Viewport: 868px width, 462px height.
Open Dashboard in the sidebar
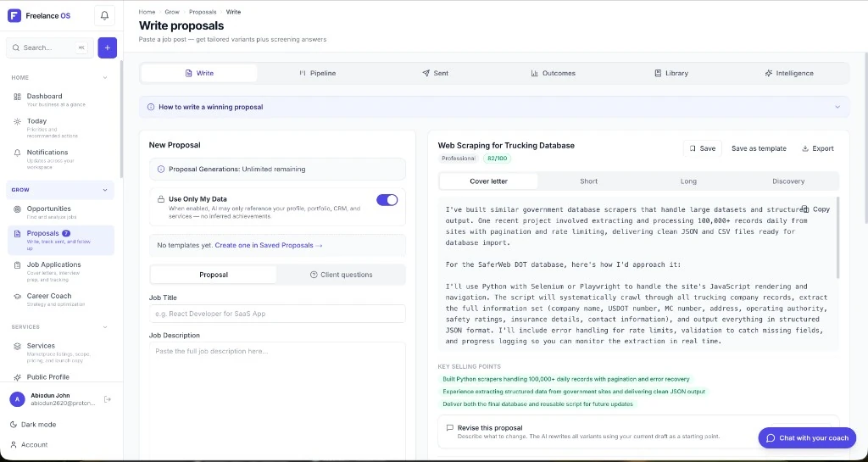[x=61, y=99]
